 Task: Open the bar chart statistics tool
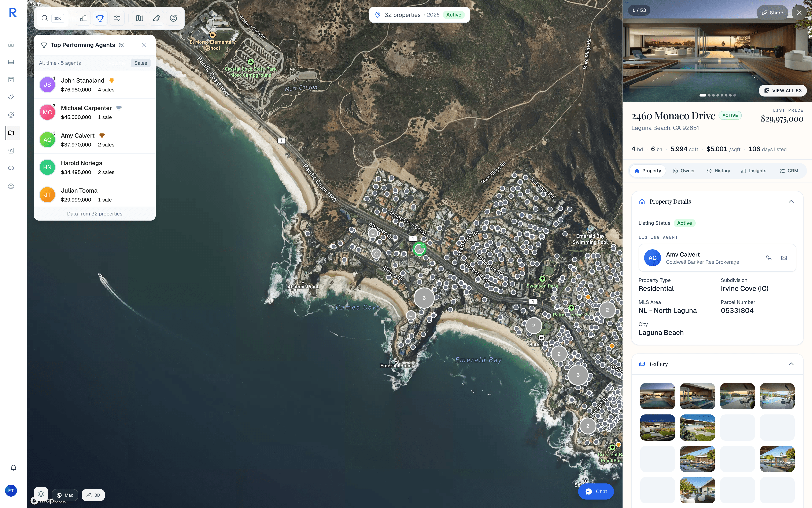coord(83,18)
